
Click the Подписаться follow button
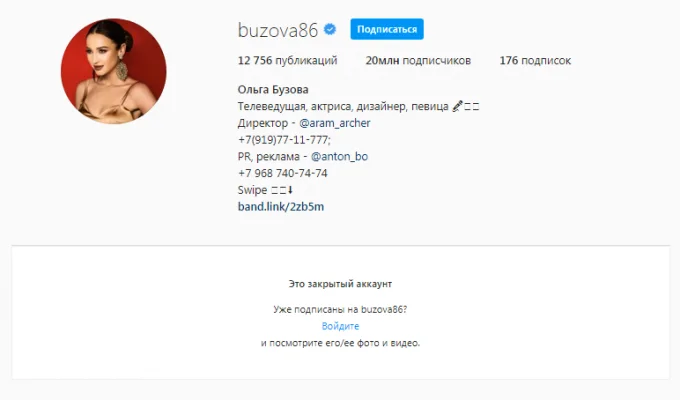click(387, 29)
